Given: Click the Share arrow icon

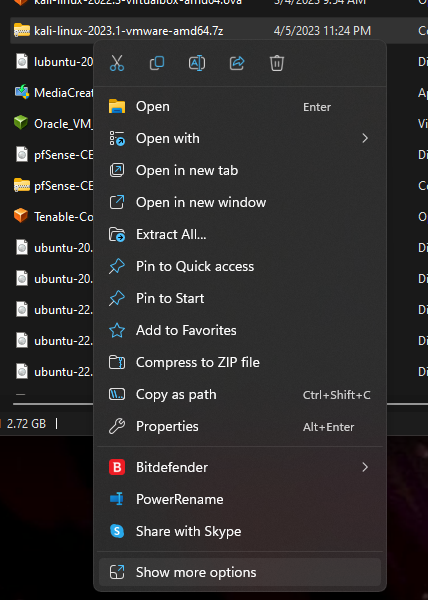Looking at the screenshot, I should click(237, 63).
